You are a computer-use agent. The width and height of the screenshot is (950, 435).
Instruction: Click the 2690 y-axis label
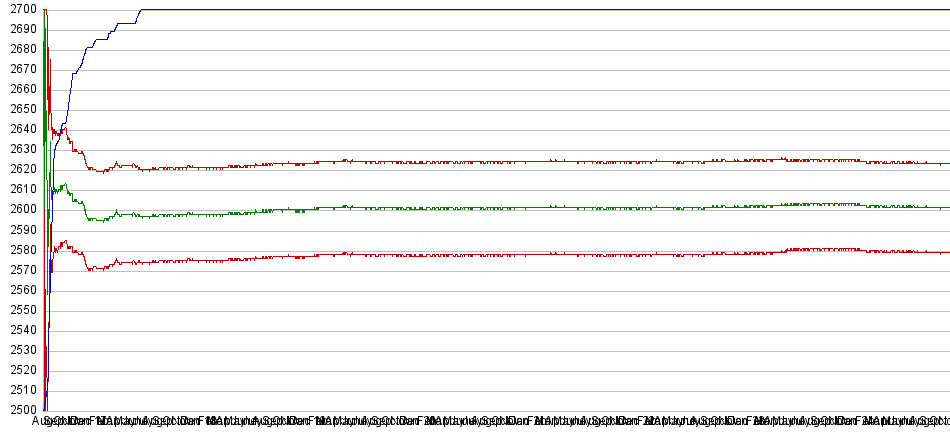19,29
